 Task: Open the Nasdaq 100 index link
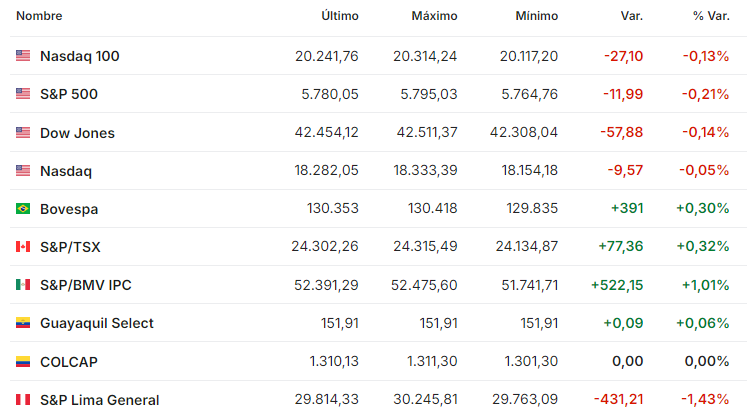80,56
